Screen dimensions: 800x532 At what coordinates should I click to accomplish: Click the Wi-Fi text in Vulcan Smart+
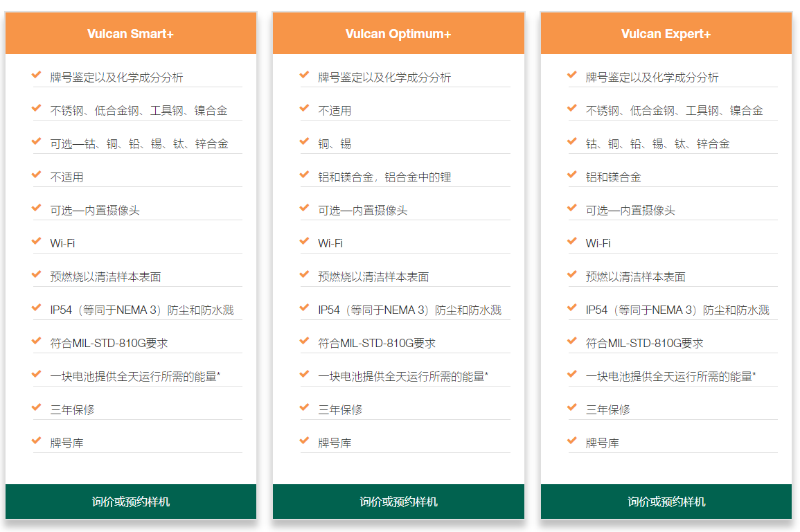63,243
